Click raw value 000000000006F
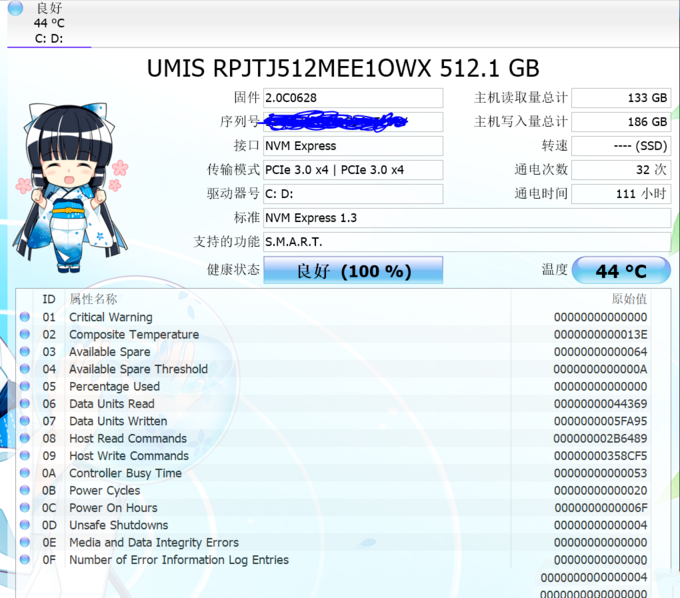This screenshot has height=598, width=680. [x=601, y=508]
